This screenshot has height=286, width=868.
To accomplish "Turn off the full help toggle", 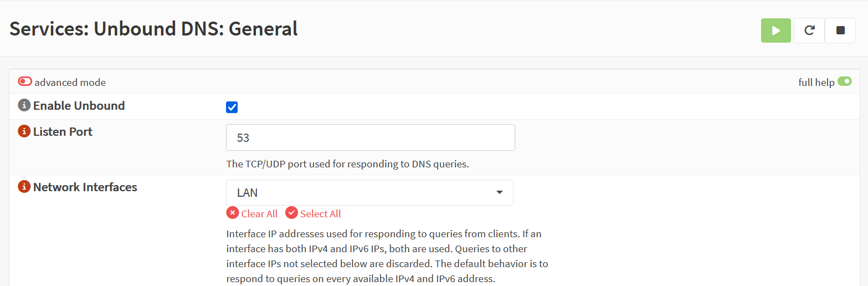I will tap(844, 81).
